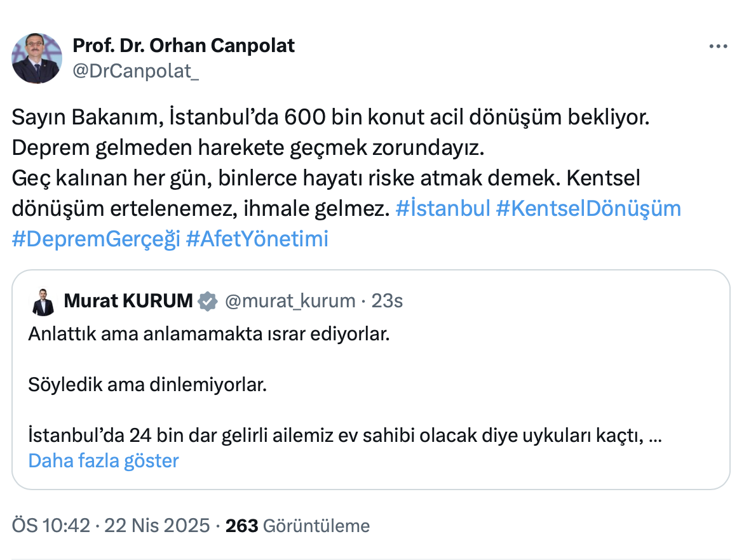Screen dimensions: 751x560
Task: Click the @murat_kurum handle
Action: [x=290, y=301]
